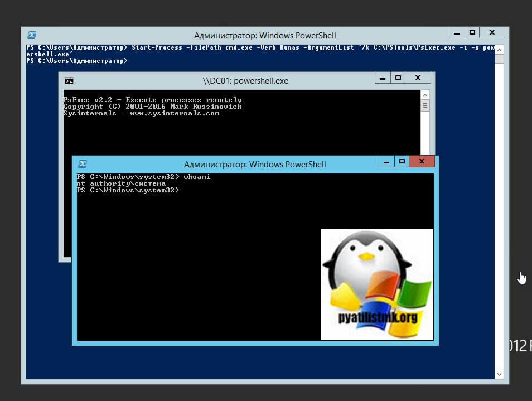Screen dimensions: 532x401
Task: Close the outer Administrator PowerShell window
Action: (x=492, y=32)
